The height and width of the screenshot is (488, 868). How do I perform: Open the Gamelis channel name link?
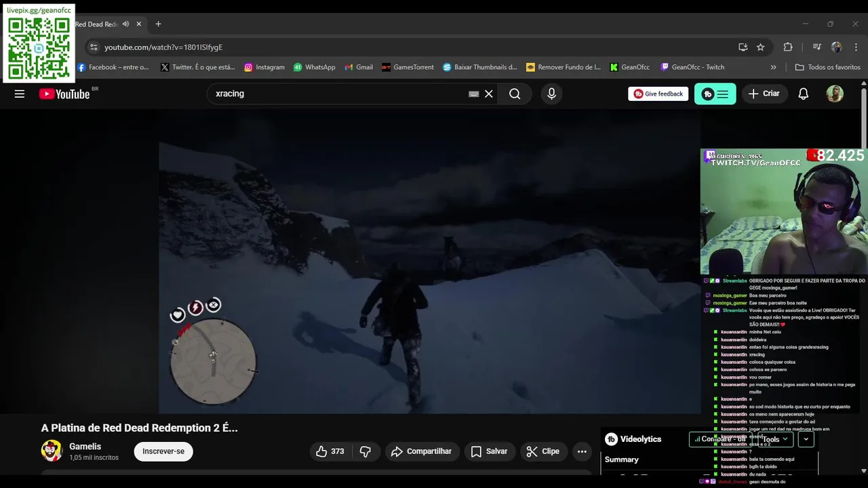tap(85, 447)
